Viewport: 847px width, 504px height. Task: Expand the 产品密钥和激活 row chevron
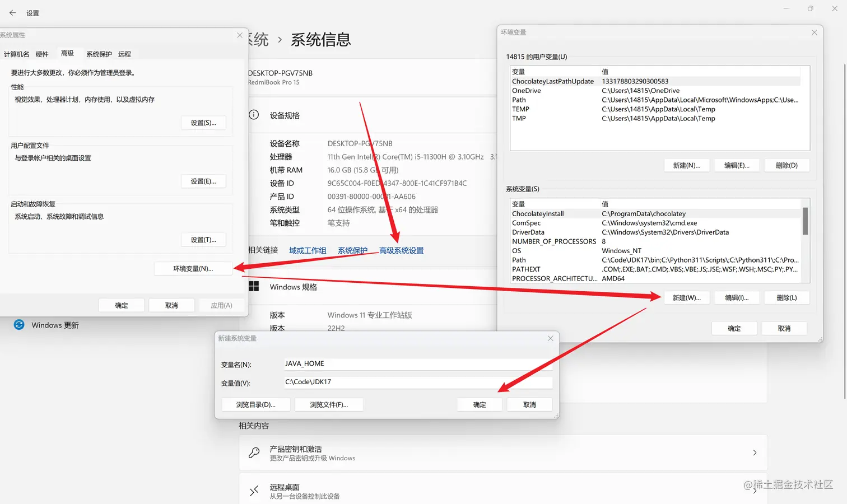point(755,452)
